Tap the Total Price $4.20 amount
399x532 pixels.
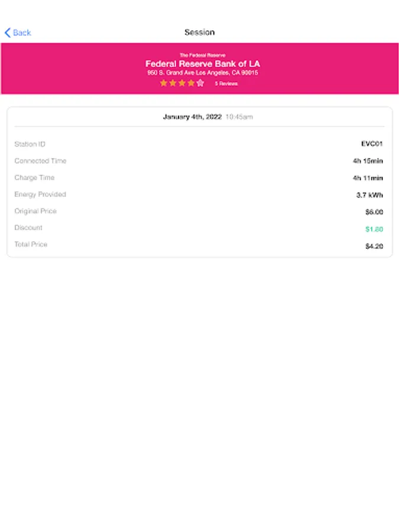coord(374,246)
